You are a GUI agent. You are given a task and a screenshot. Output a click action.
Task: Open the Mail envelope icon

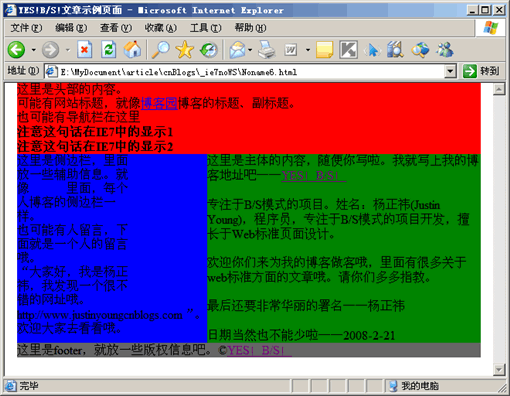237,50
